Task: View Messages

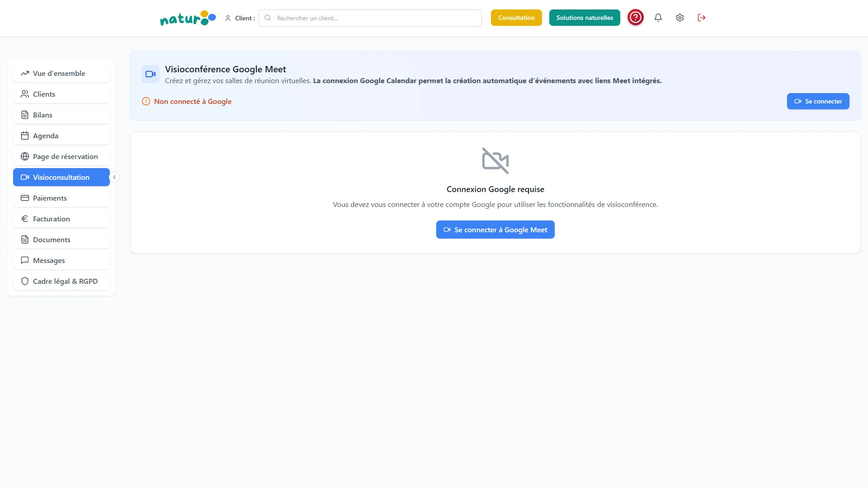Action: (x=61, y=260)
